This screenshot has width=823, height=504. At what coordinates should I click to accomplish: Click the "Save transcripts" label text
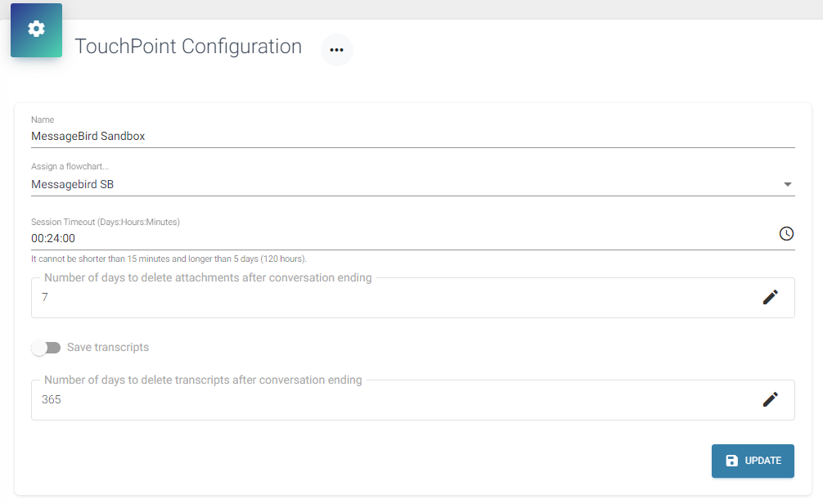108,347
